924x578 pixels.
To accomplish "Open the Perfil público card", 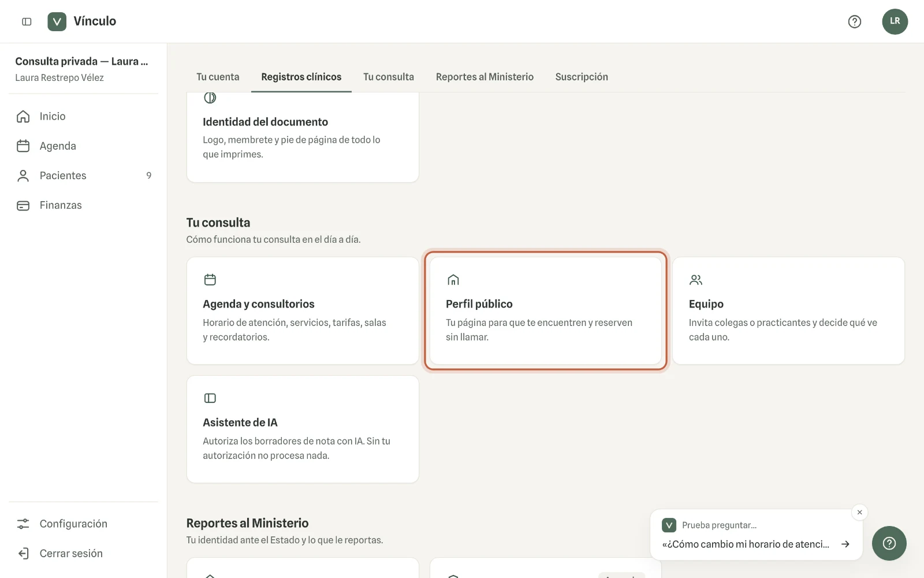I will 546,310.
